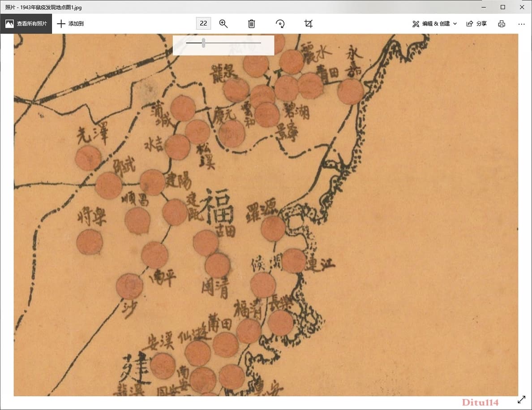
Task: Click the dropdown chevron beside 编辑 & 创建
Action: click(x=455, y=24)
